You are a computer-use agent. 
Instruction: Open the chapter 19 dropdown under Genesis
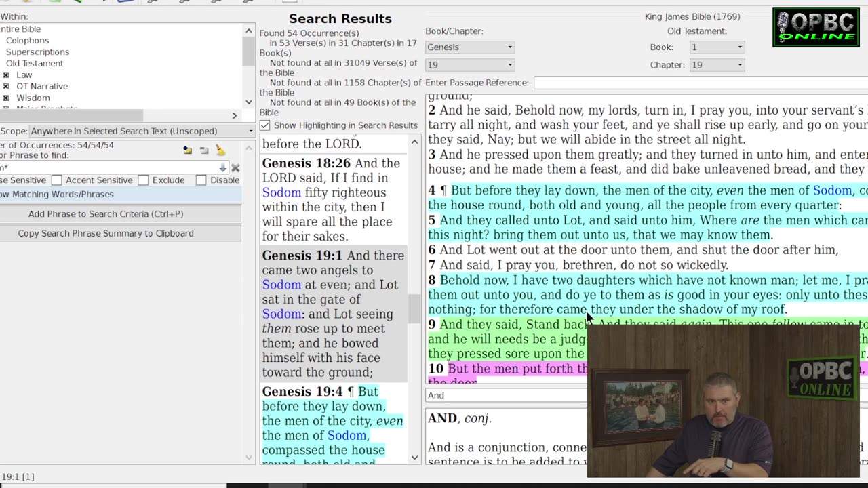pos(469,64)
